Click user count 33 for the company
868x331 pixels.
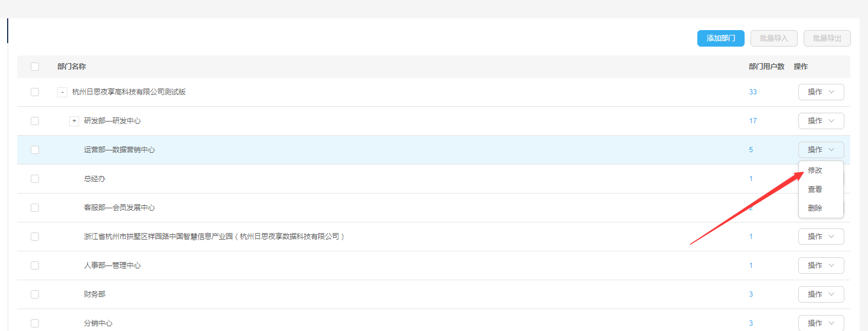[x=753, y=92]
